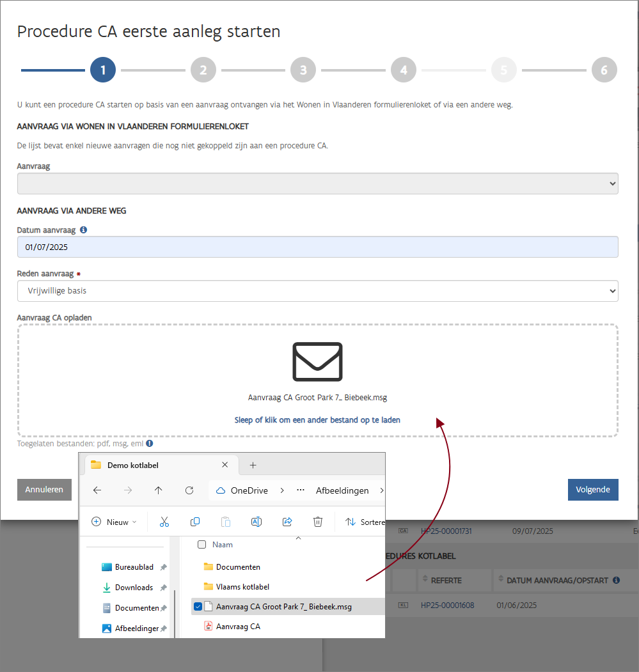Go up one folder level in Explorer
Viewport: 639px width, 672px height.
tap(159, 490)
